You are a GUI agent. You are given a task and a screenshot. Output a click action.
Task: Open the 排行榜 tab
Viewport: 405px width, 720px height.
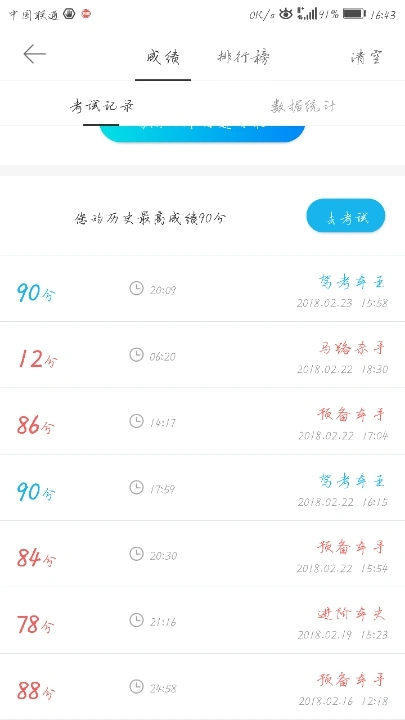[243, 57]
